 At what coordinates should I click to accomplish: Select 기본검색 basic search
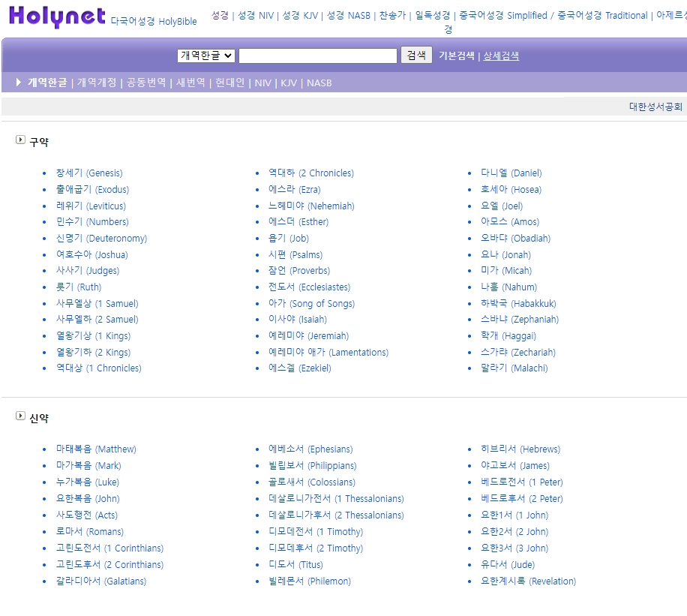(457, 56)
